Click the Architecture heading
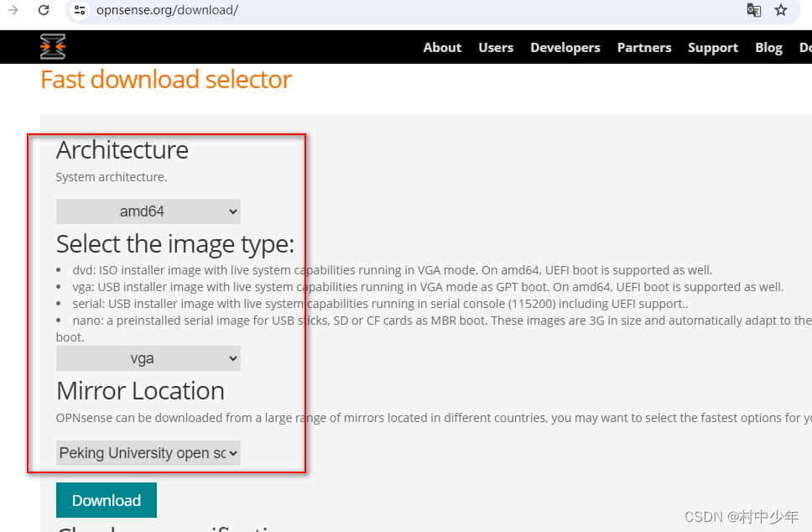This screenshot has width=812, height=532. click(122, 150)
